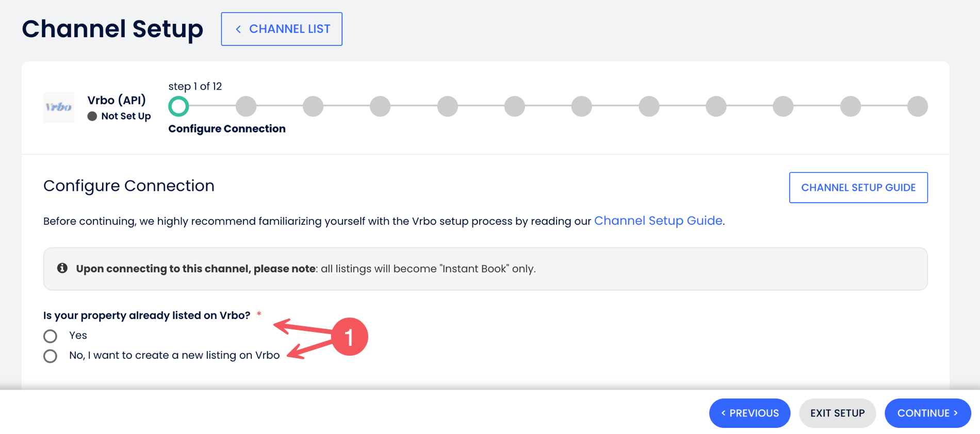Click the red annotation marker numbered 1
This screenshot has width=980, height=434.
(x=349, y=337)
